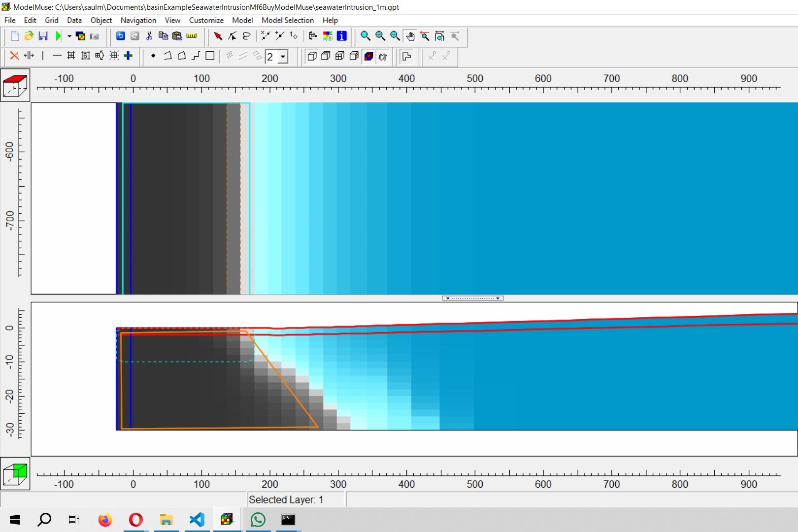Screen dimensions: 798x532
Task: Select the Create Polygon object tool
Action: coord(182,56)
